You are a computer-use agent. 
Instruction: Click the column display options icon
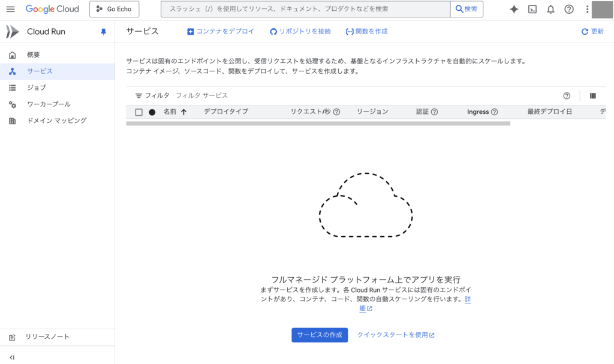(x=593, y=96)
